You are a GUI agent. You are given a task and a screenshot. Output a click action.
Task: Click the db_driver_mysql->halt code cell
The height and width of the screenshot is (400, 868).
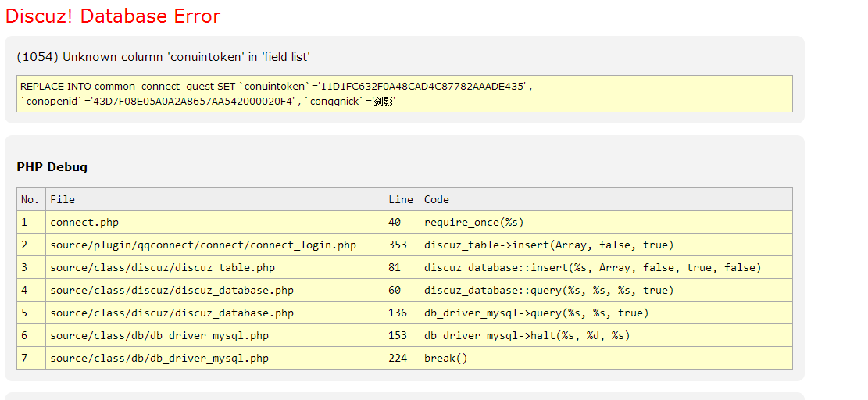527,335
